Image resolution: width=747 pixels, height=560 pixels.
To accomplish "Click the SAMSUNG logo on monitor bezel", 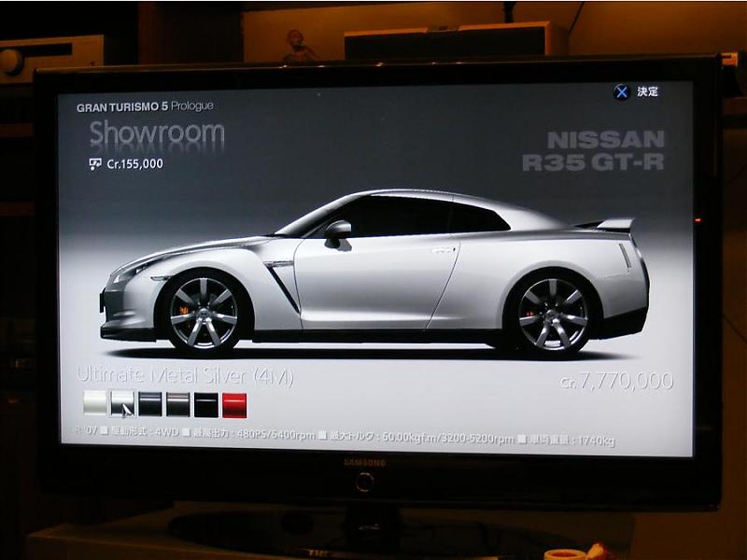I will pos(364,463).
